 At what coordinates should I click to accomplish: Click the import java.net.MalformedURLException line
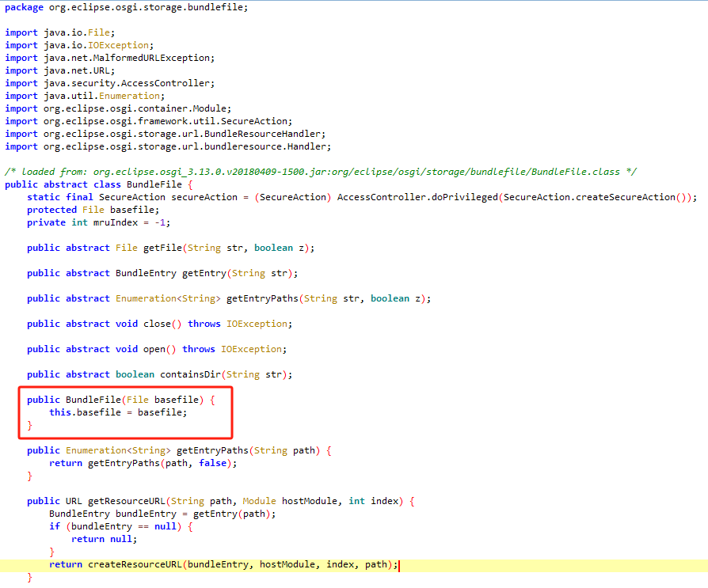(110, 58)
